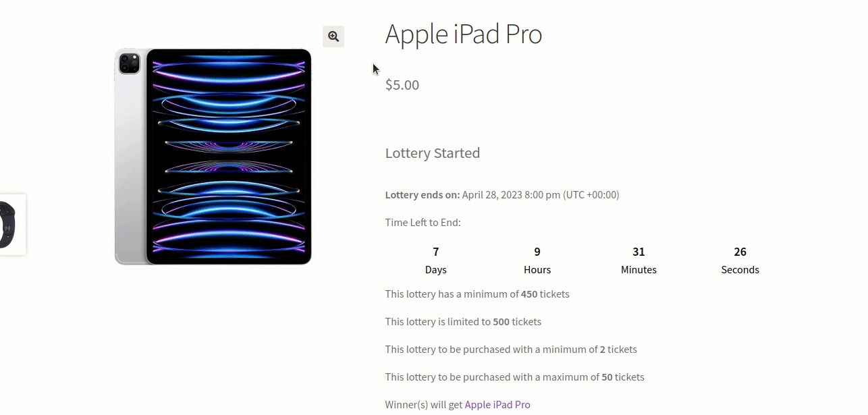
Task: Click the 7 Days countdown value
Action: point(436,252)
